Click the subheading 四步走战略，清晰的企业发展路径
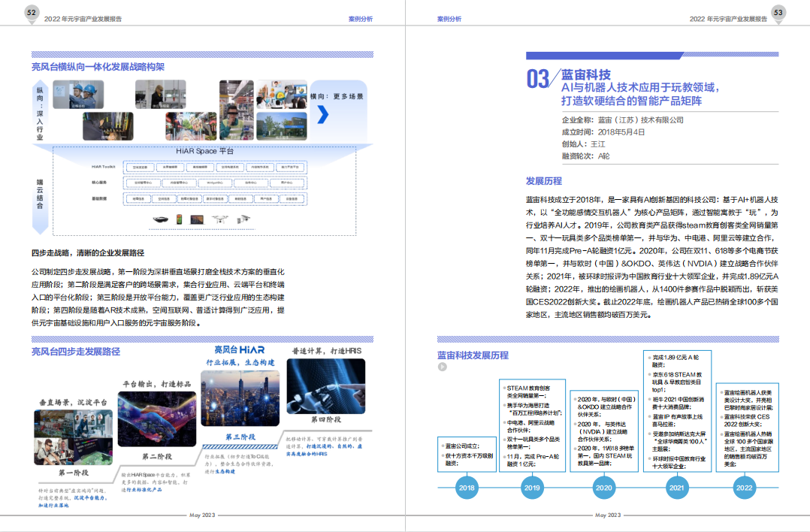Viewport: 810px width, 532px height. coord(88,253)
